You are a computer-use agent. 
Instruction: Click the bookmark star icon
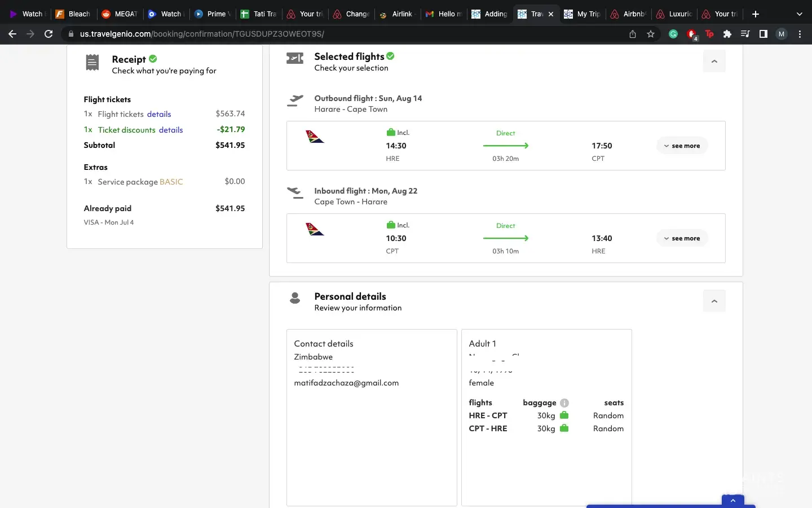[x=651, y=34]
